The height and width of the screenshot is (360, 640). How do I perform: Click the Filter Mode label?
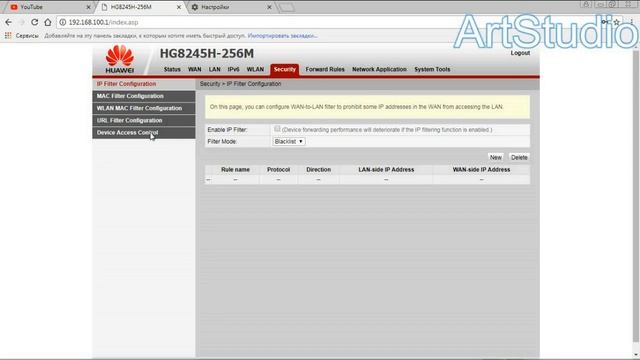[x=222, y=142]
